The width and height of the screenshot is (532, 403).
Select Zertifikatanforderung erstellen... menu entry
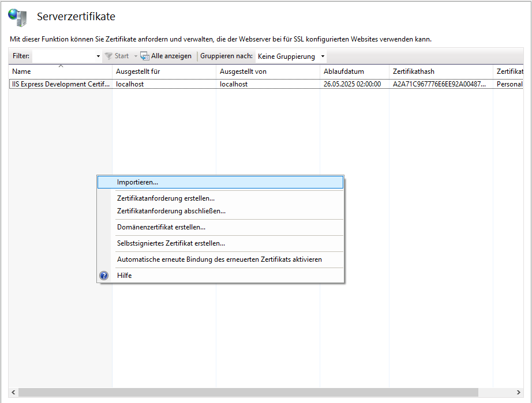pyautogui.click(x=166, y=198)
